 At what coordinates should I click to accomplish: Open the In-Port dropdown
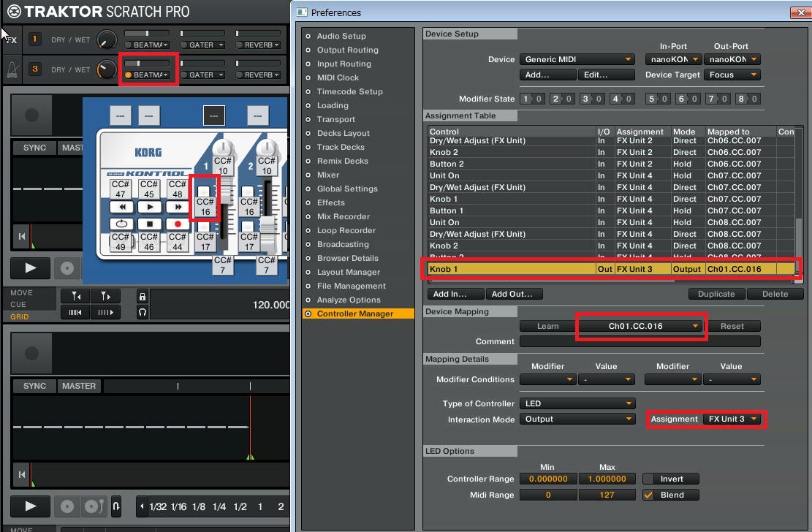pyautogui.click(x=673, y=60)
